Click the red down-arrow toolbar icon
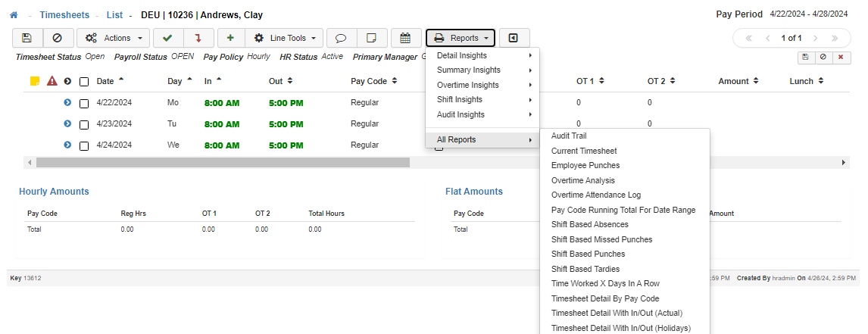The image size is (868, 334). point(198,38)
